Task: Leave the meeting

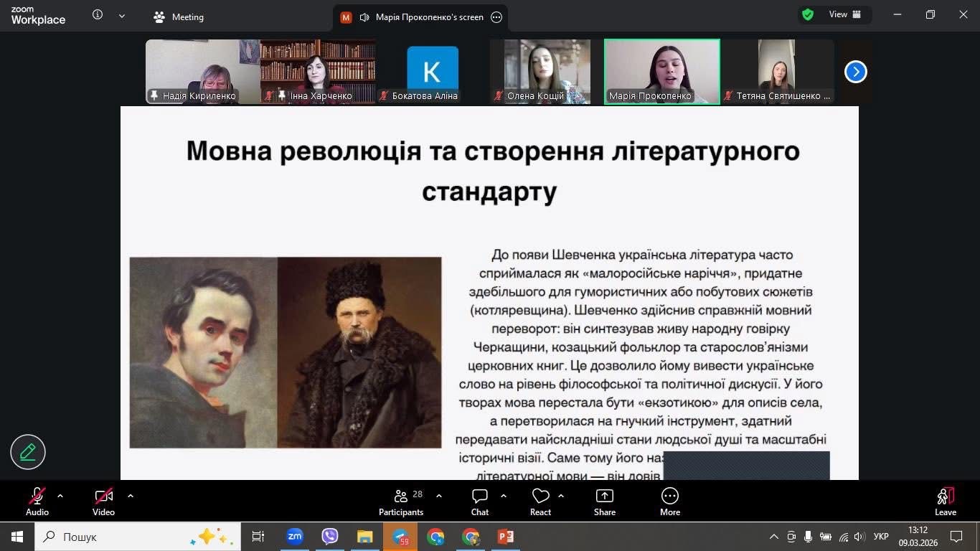Action: click(x=945, y=501)
